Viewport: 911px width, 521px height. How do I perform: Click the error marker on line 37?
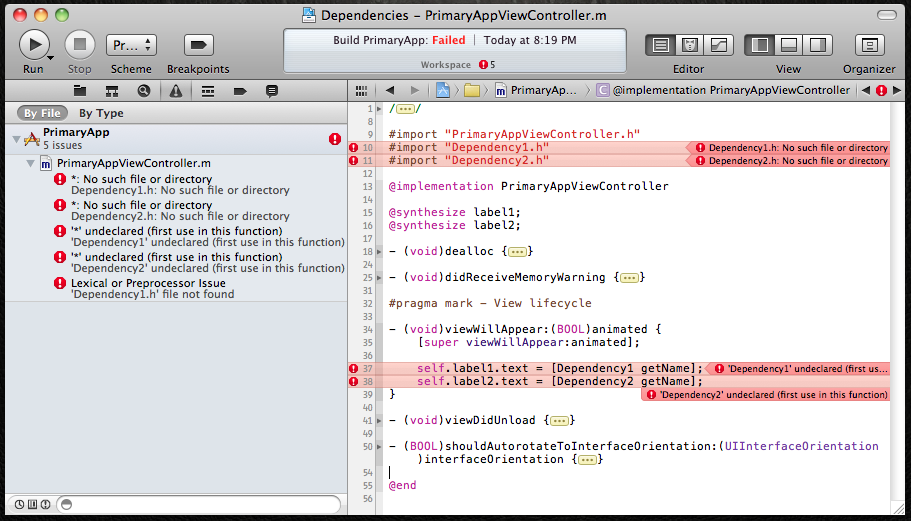tap(353, 368)
